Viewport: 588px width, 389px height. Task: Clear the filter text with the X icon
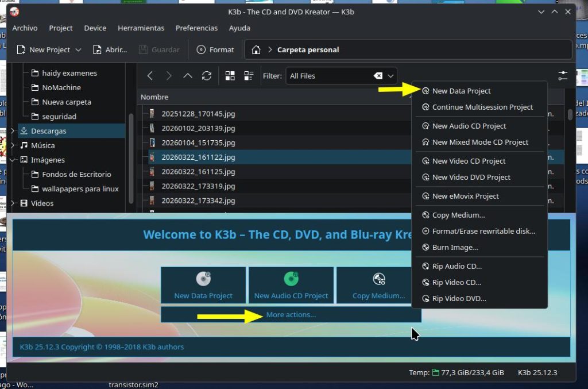[x=378, y=76]
